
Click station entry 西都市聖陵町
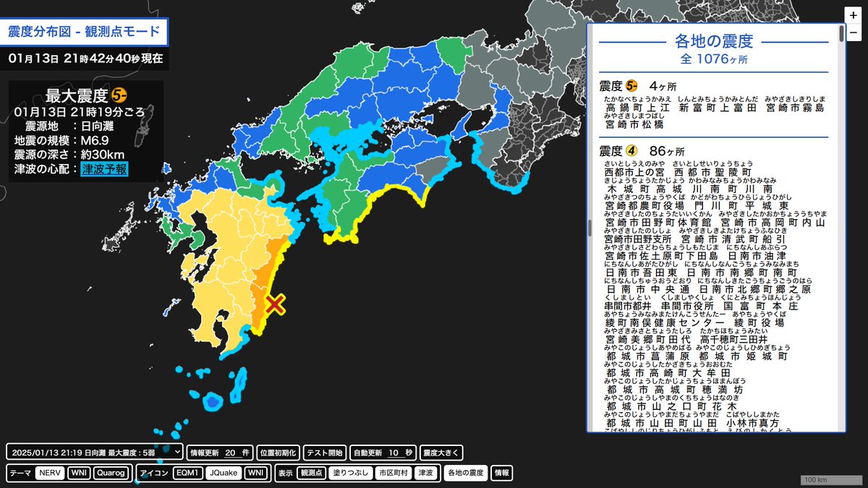point(715,173)
